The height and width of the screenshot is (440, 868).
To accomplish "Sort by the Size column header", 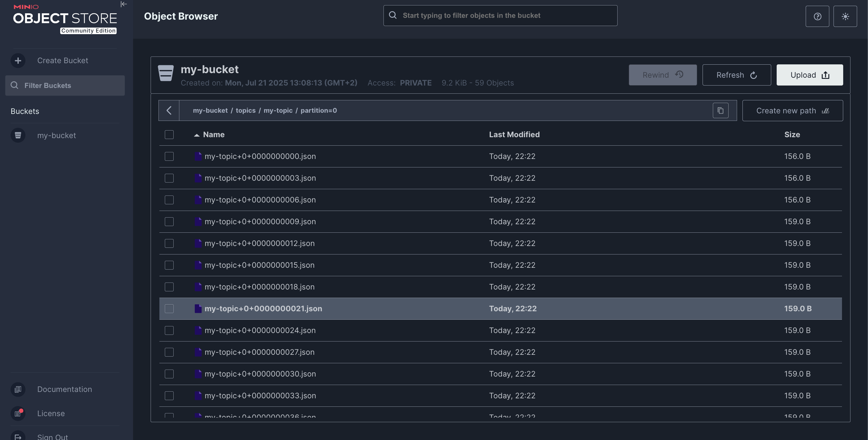I will click(792, 135).
